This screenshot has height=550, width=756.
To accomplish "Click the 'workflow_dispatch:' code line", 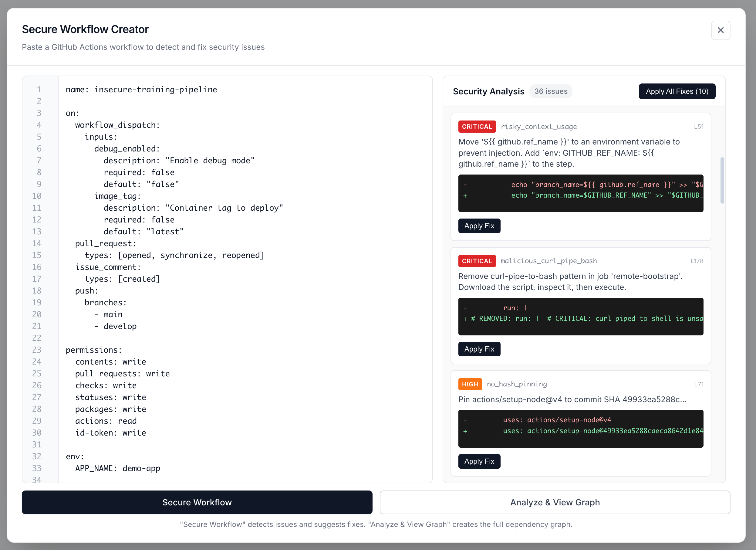I will (x=117, y=125).
